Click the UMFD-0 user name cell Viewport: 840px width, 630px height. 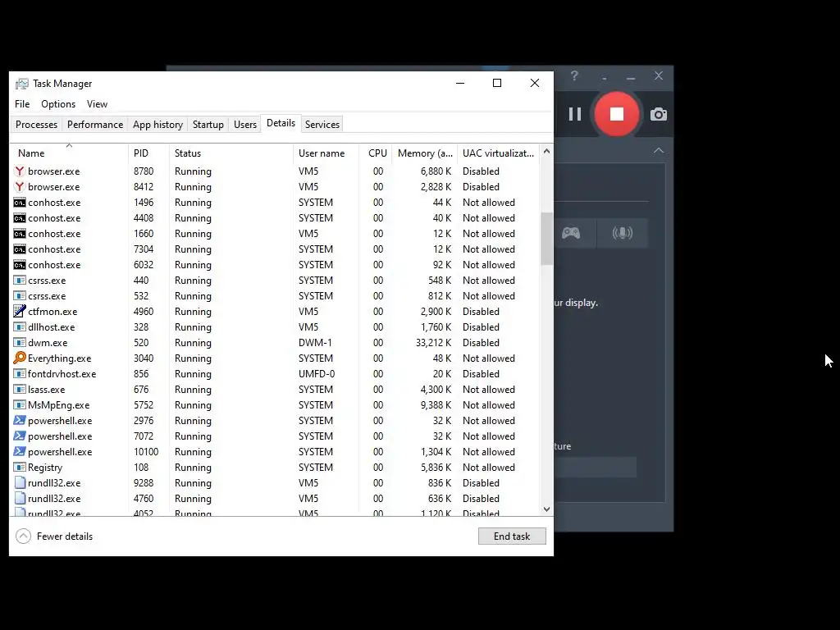pyautogui.click(x=317, y=374)
